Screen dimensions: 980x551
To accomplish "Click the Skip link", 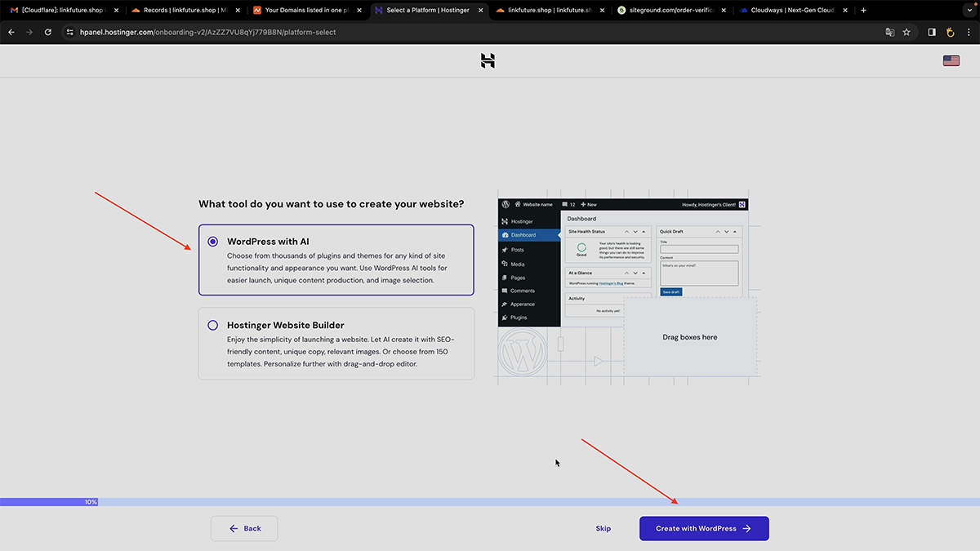I will tap(603, 528).
